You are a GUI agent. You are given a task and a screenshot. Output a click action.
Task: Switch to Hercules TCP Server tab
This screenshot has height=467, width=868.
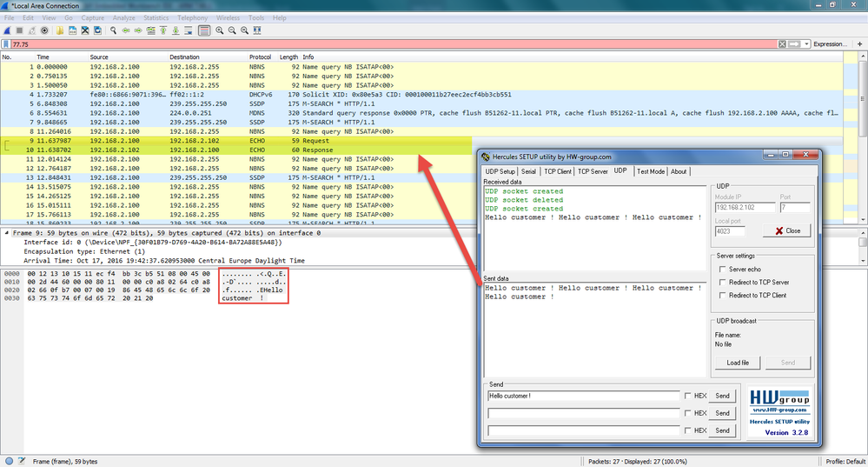point(593,171)
